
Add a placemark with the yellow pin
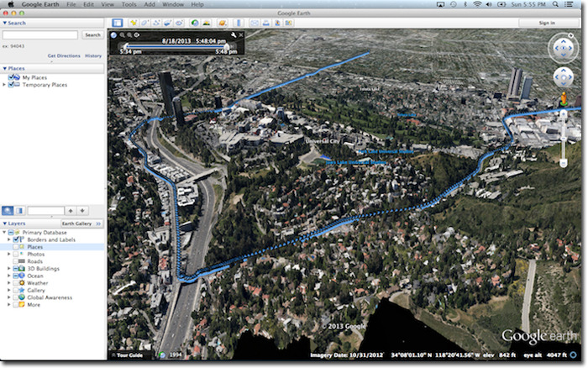[x=133, y=23]
